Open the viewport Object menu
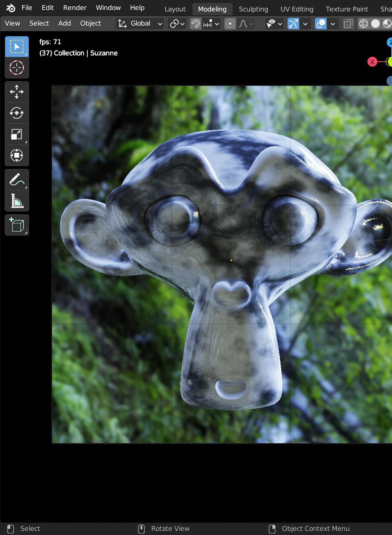The image size is (392, 535). pyautogui.click(x=90, y=23)
